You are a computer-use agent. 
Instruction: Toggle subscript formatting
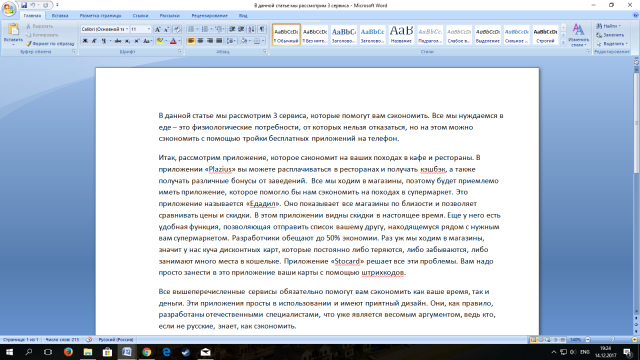coord(127,41)
